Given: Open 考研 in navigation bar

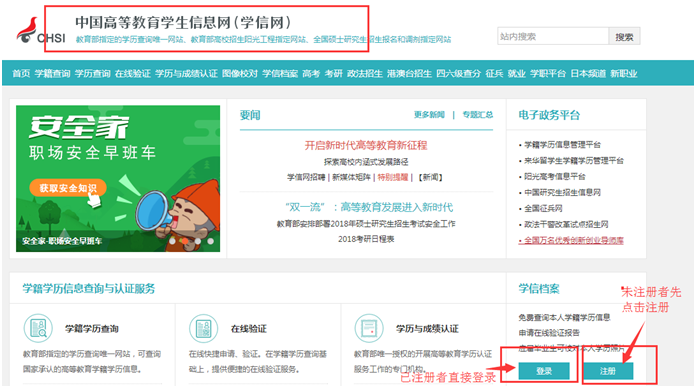Looking at the screenshot, I should coord(333,73).
